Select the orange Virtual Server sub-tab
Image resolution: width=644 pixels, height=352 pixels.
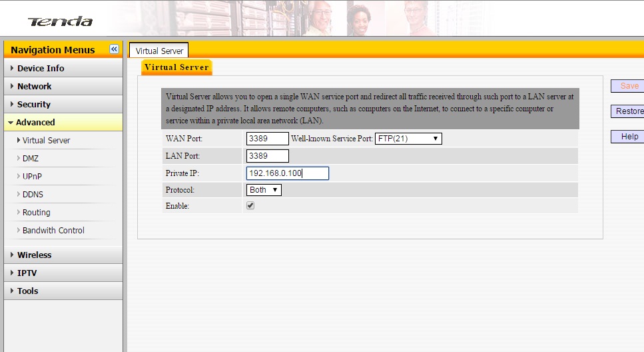[x=176, y=67]
